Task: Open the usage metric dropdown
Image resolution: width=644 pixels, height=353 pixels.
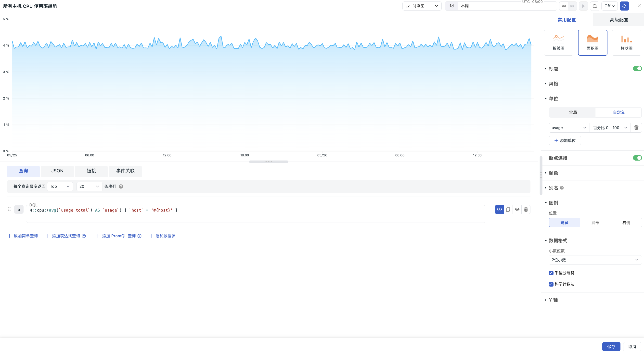Action: point(569,128)
